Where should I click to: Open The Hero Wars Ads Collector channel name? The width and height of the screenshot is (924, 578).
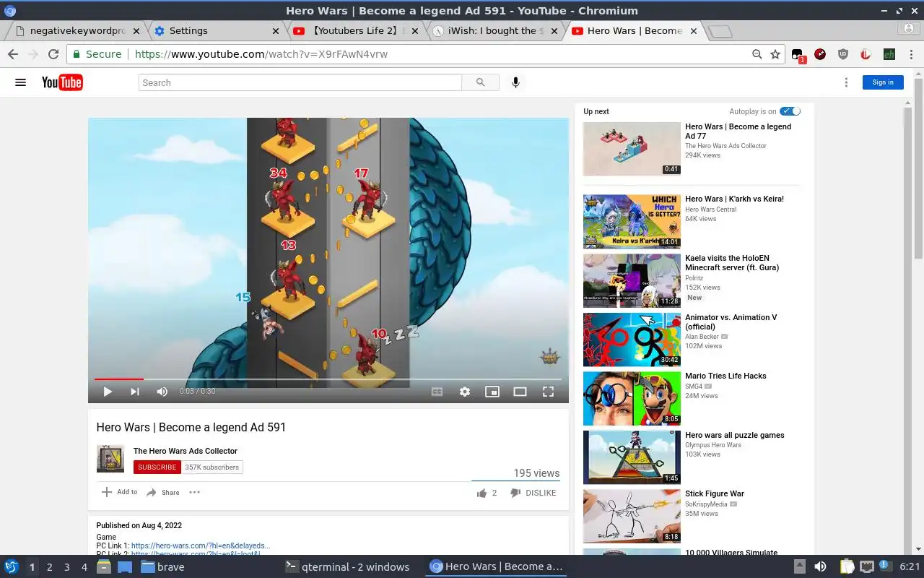[186, 451]
